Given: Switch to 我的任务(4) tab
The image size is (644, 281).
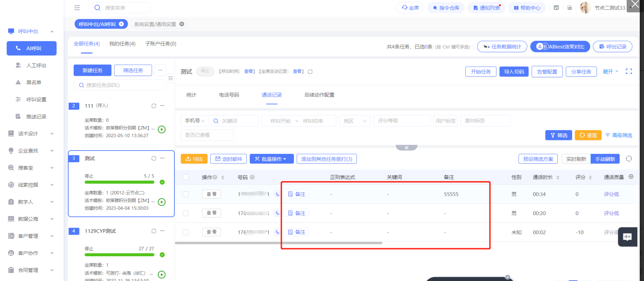Looking at the screenshot, I should click(122, 44).
